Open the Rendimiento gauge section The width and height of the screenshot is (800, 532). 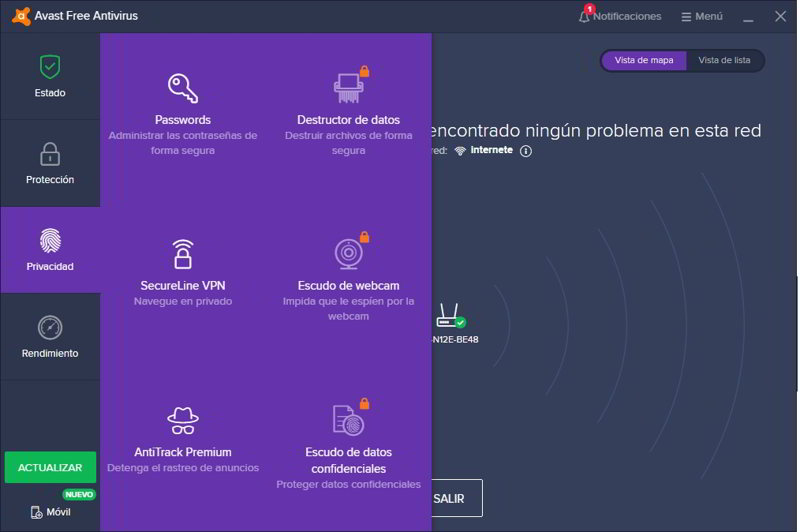coord(50,327)
